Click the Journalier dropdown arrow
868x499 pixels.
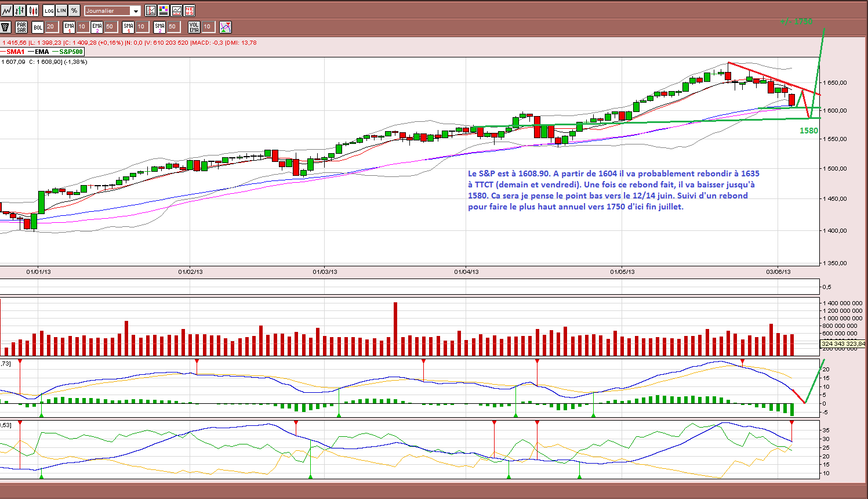[x=136, y=11]
